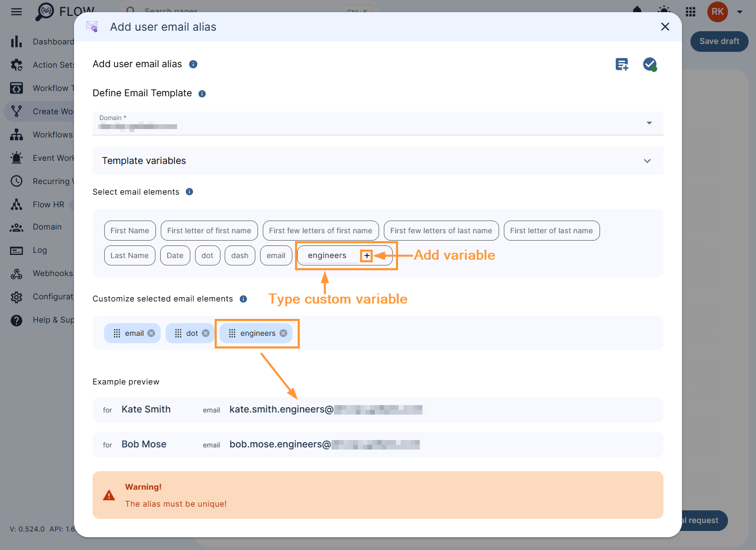
Task: Click the Create Workflow branch icon
Action: [16, 111]
